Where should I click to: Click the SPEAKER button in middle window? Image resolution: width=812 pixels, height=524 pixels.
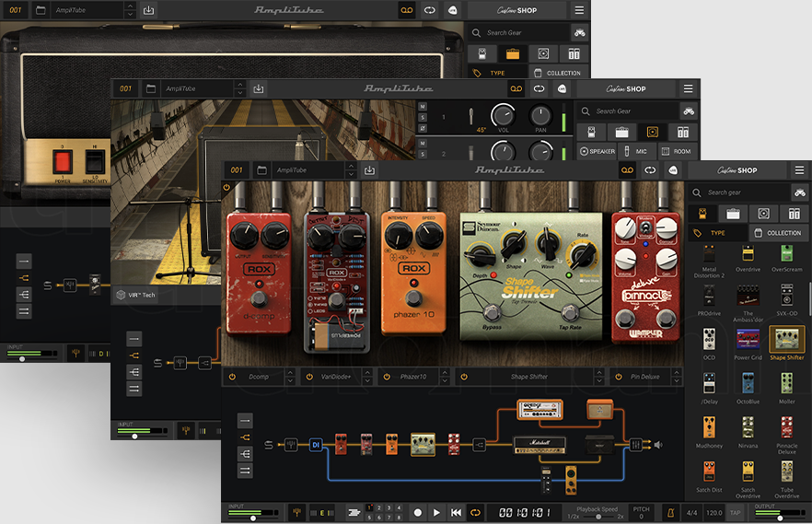[597, 152]
